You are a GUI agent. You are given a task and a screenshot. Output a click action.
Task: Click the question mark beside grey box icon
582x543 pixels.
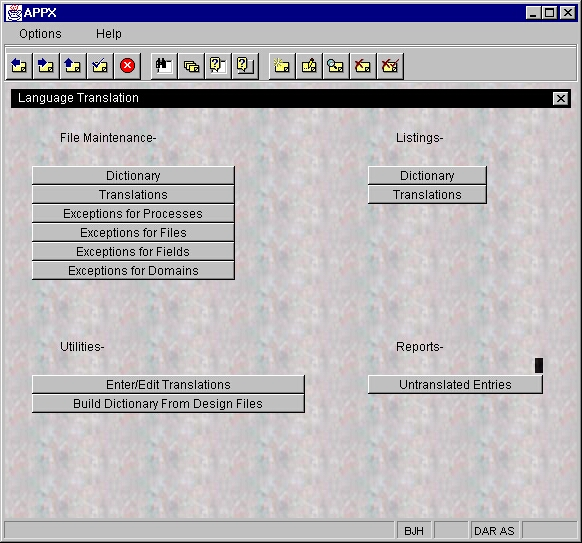[245, 66]
